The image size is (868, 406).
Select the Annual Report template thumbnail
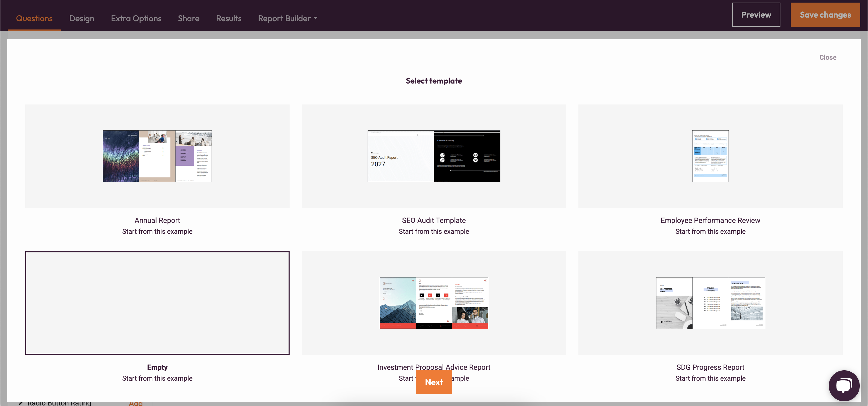(x=157, y=156)
